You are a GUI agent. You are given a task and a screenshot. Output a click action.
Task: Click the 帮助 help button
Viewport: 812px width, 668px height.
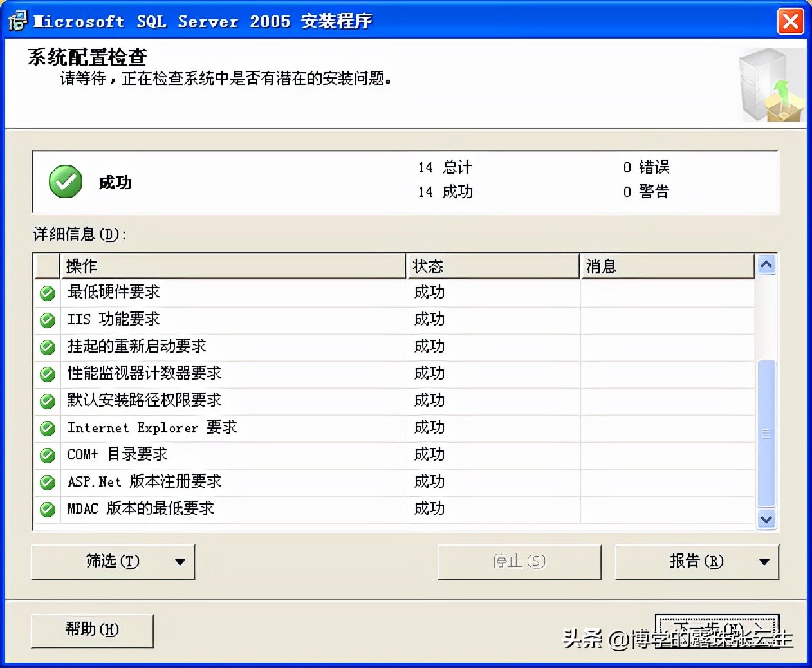(92, 630)
